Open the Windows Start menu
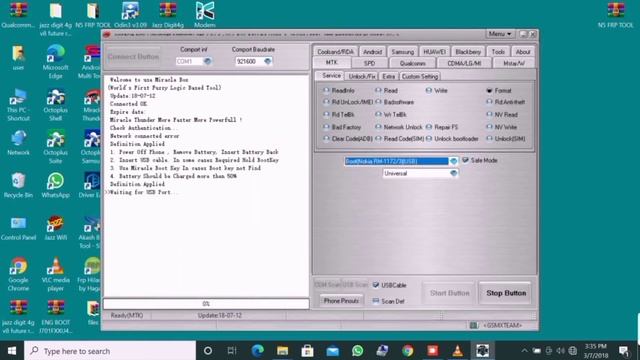The width and height of the screenshot is (640, 360). coord(12,351)
